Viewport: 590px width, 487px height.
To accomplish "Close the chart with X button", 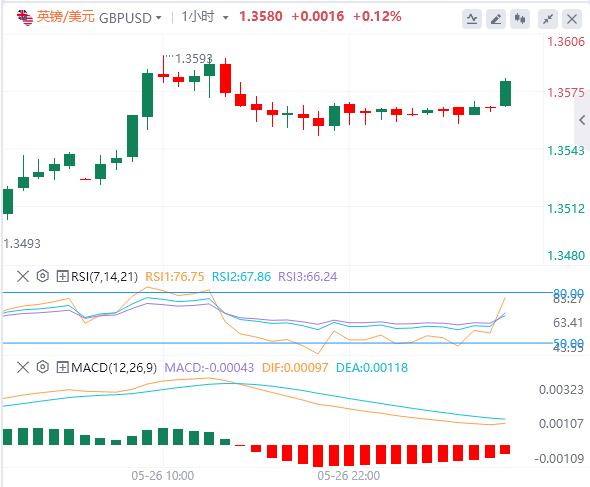I will point(572,19).
